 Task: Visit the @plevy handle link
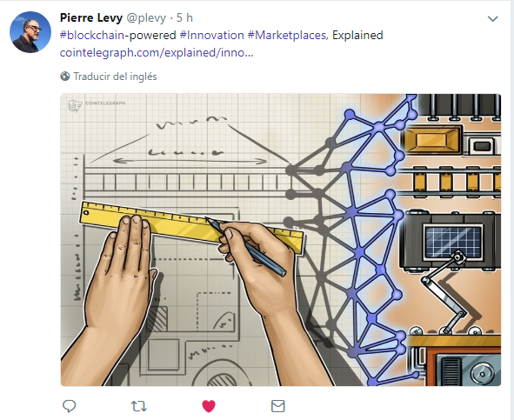coord(146,18)
